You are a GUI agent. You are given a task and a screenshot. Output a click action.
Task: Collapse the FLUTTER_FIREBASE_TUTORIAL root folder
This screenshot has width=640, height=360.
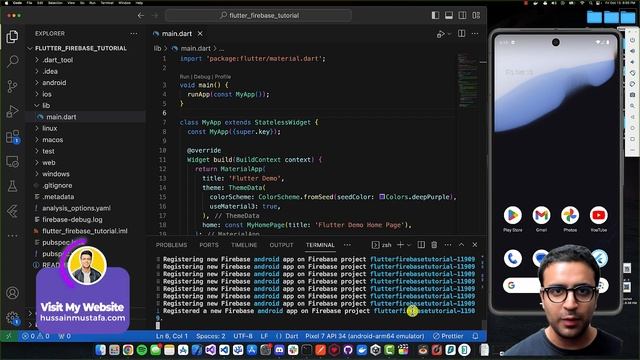coord(81,48)
